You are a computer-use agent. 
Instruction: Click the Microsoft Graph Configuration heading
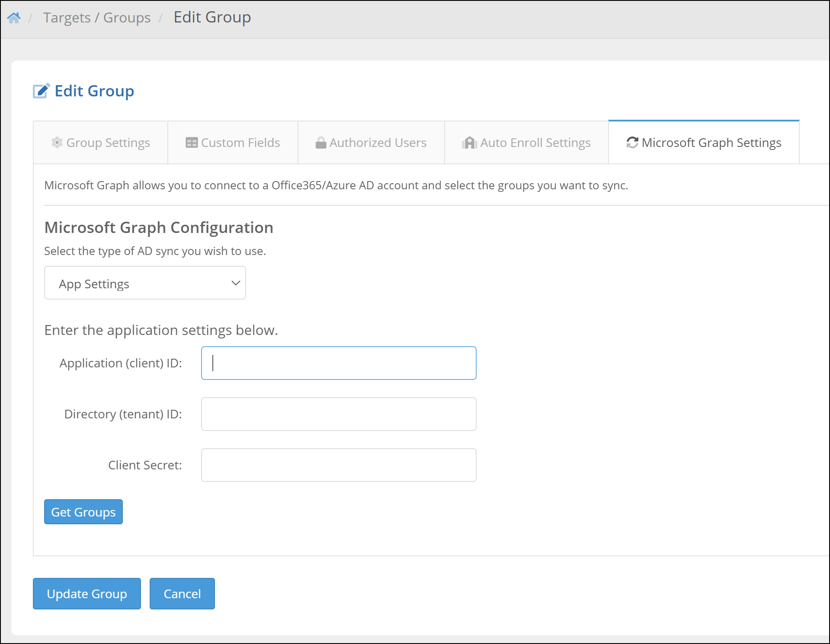coord(159,227)
